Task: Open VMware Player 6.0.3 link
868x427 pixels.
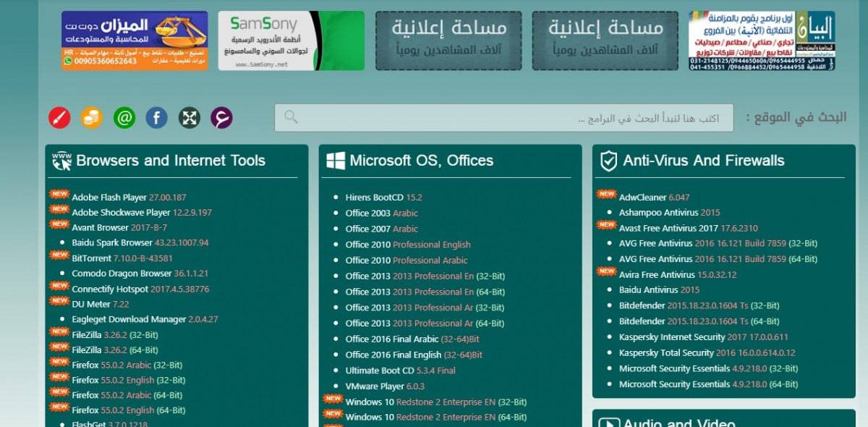Action: (385, 386)
